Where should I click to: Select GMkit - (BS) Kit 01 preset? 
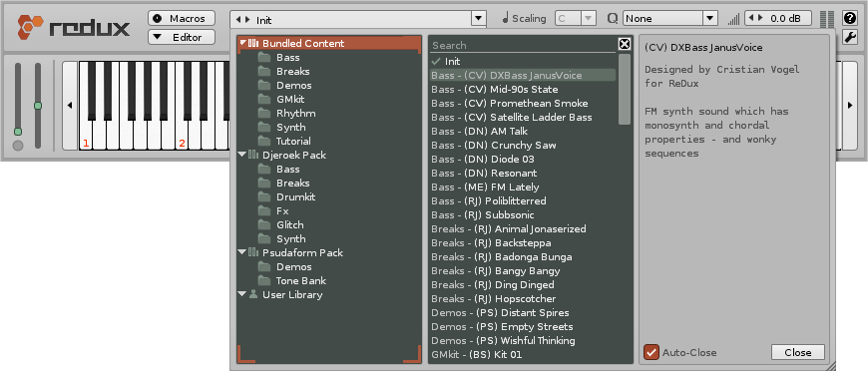coord(523,354)
